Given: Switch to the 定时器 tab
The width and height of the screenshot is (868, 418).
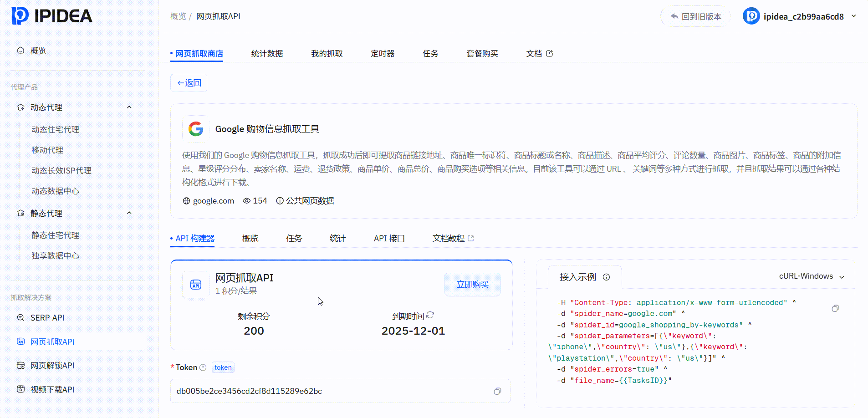Looking at the screenshot, I should (x=383, y=54).
